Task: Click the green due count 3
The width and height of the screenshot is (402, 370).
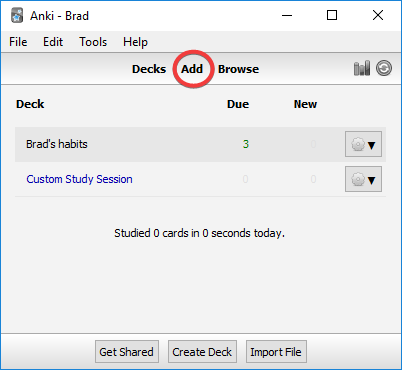Action: [x=246, y=144]
